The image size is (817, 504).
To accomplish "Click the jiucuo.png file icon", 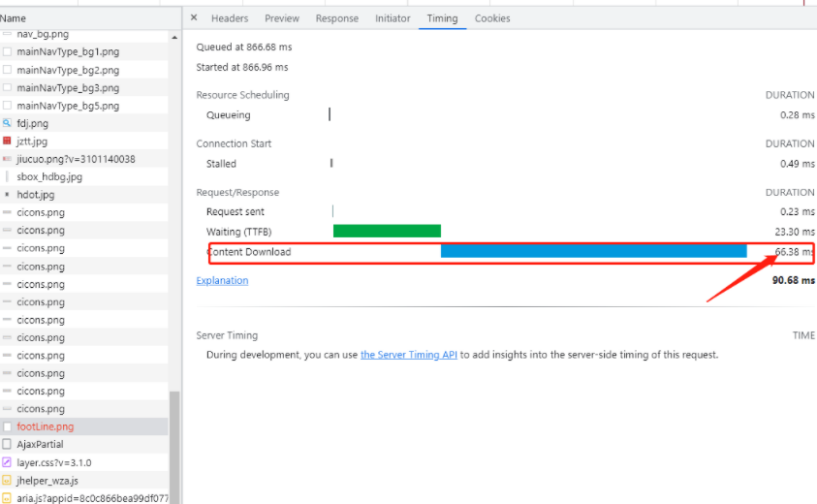I will 7,159.
